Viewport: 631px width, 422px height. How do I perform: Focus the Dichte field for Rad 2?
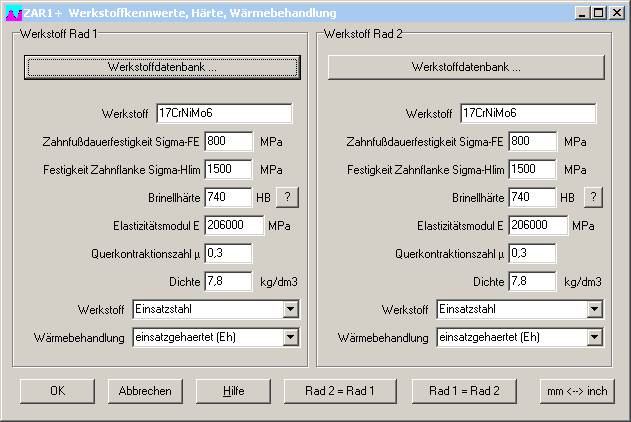click(532, 281)
